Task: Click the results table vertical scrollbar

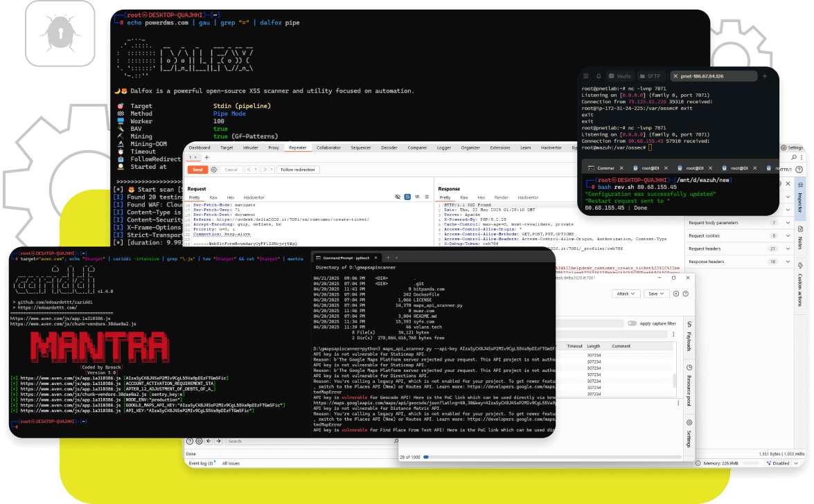Action: [x=675, y=381]
